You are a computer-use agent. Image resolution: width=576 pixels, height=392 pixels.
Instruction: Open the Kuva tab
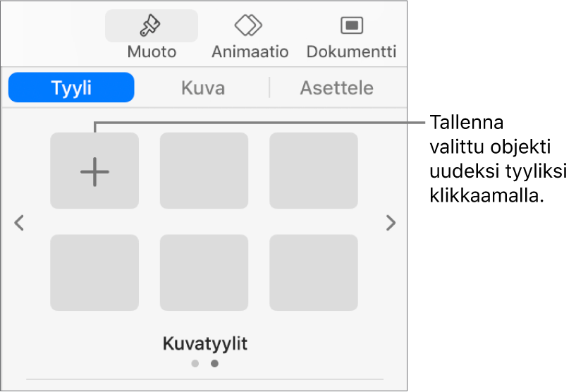(x=203, y=88)
